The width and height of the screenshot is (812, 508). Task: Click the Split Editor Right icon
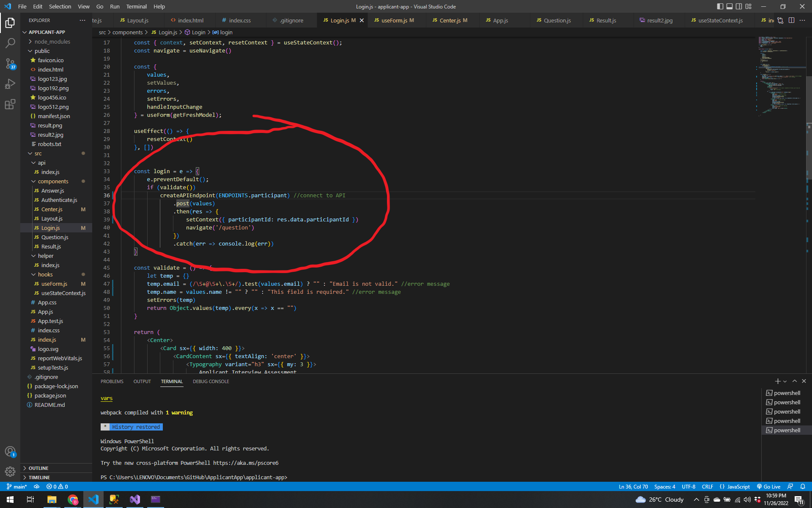click(x=791, y=20)
